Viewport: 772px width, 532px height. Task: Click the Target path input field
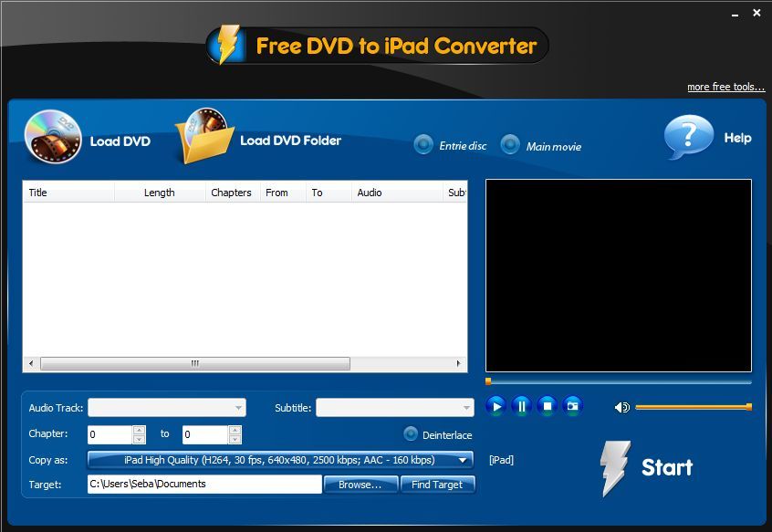point(204,484)
